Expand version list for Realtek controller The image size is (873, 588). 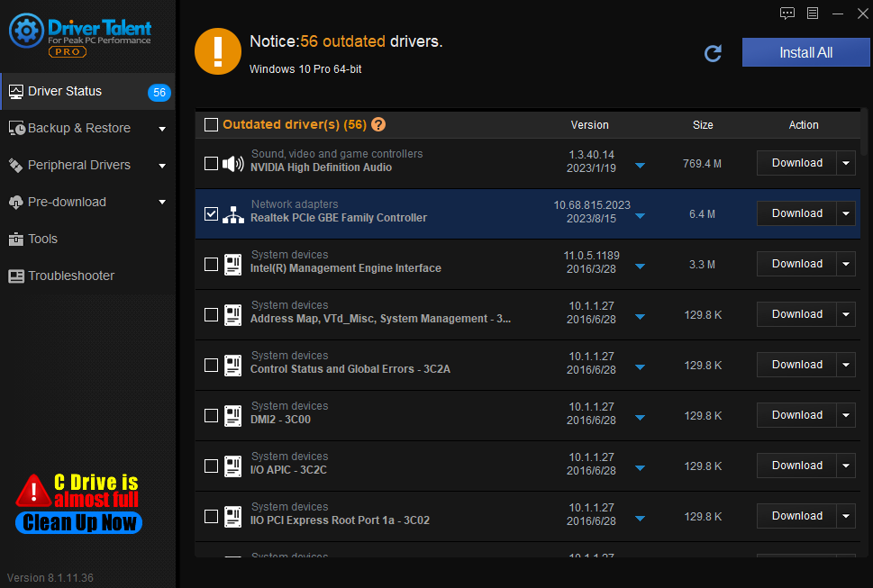(x=640, y=216)
